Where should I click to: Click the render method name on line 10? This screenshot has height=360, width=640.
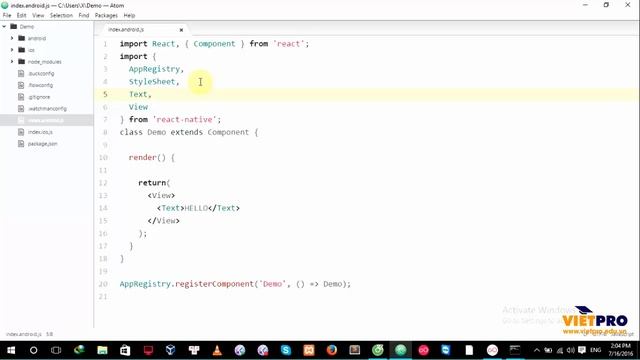142,158
